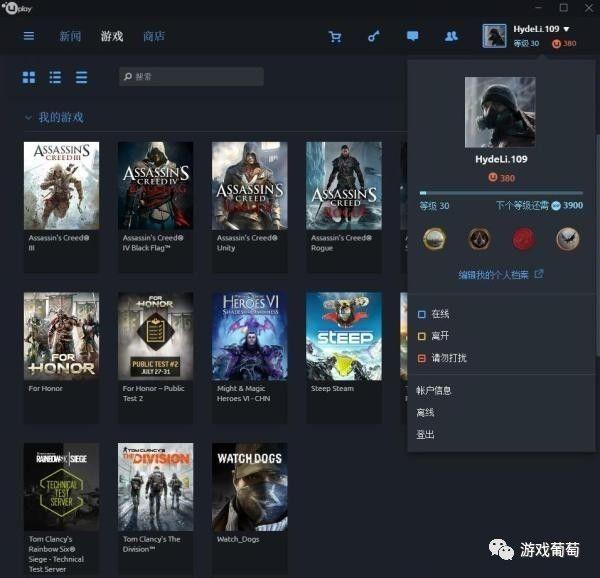Expand the HydeLi.109 account dropdown arrow

(566, 29)
